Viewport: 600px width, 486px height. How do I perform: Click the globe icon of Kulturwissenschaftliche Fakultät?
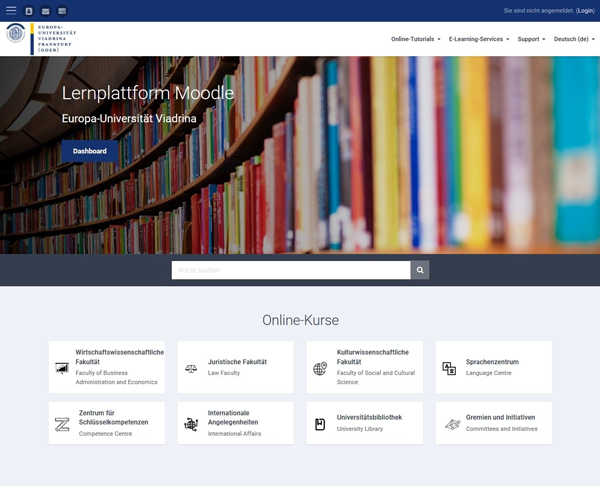pyautogui.click(x=320, y=368)
